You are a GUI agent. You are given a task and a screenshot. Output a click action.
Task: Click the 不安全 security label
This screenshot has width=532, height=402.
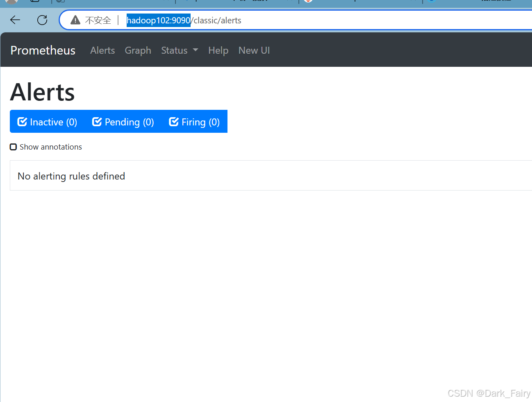[x=98, y=20]
